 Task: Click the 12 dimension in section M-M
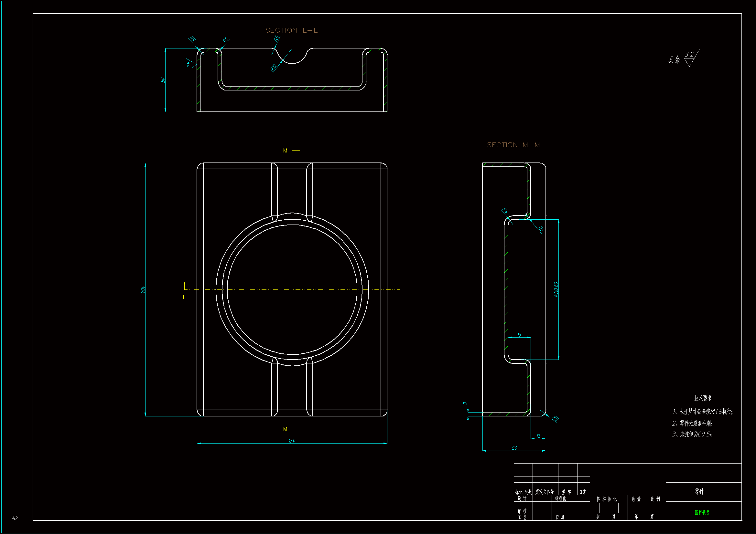[x=538, y=436]
